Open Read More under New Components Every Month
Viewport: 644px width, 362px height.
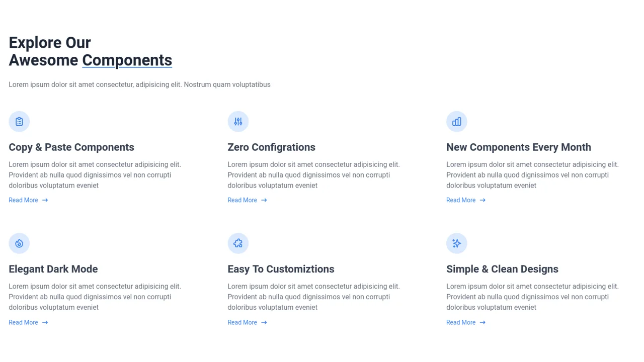coord(461,200)
